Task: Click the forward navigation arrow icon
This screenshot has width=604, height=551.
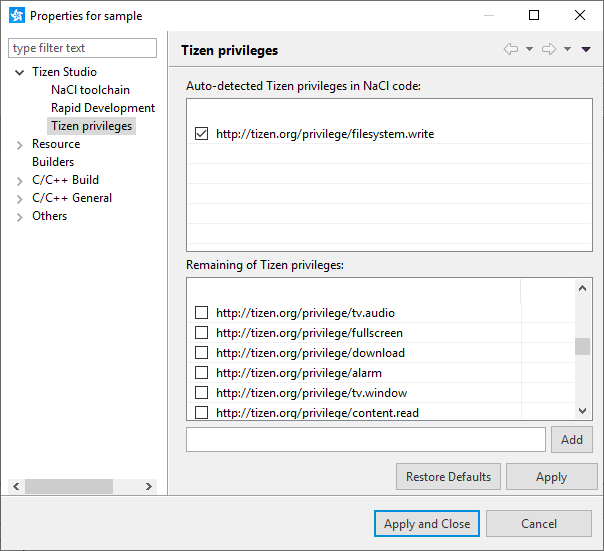Action: point(548,50)
